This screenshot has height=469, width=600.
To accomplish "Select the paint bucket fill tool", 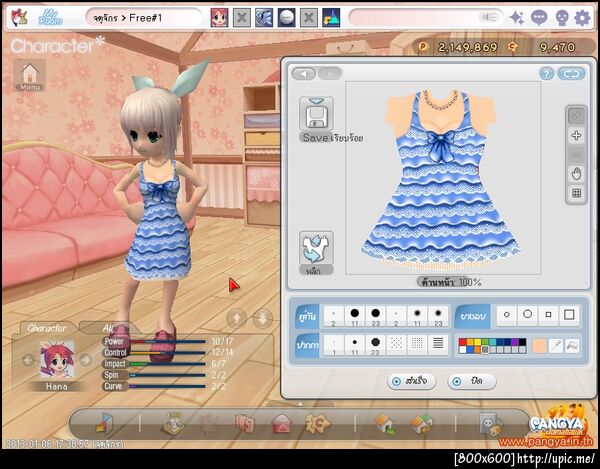I will [572, 346].
